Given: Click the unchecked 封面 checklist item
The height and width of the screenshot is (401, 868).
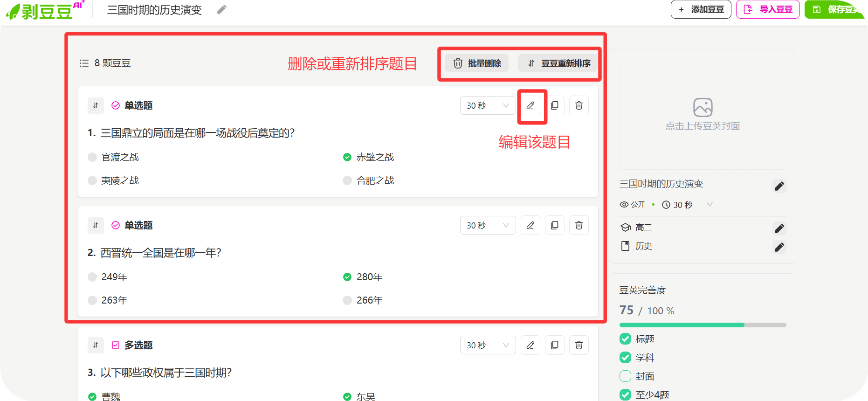Looking at the screenshot, I should pos(637,376).
